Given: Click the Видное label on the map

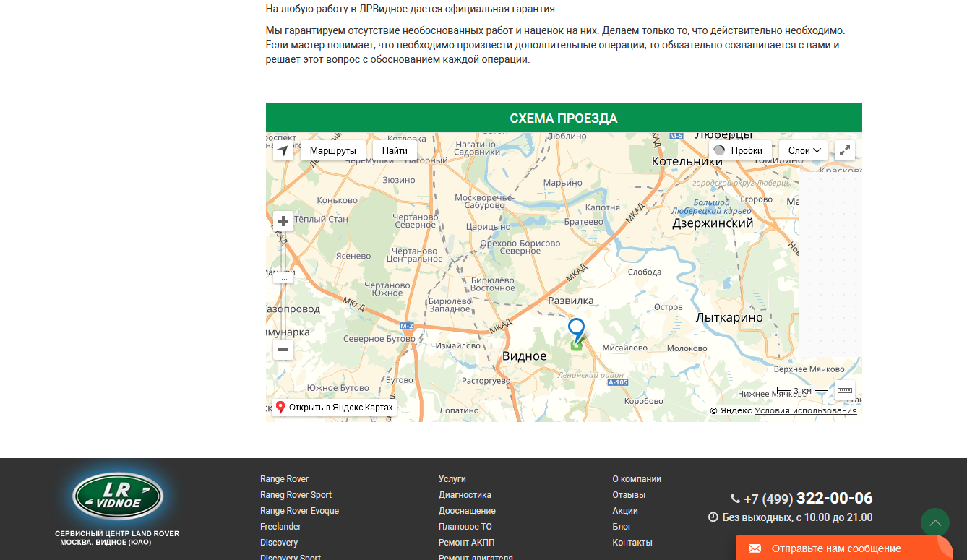Looking at the screenshot, I should [525, 356].
